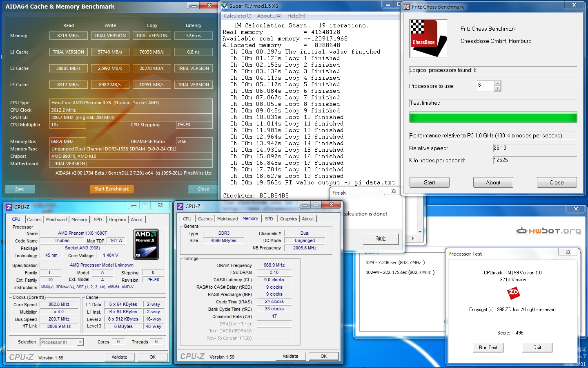Confirm the Finish dialog with its button

pyautogui.click(x=381, y=239)
